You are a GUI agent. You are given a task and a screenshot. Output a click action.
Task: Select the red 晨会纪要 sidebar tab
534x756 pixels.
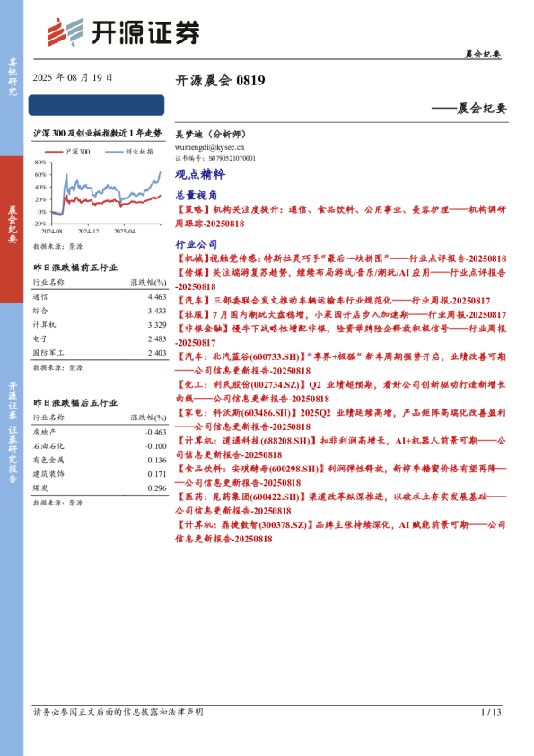pos(12,229)
